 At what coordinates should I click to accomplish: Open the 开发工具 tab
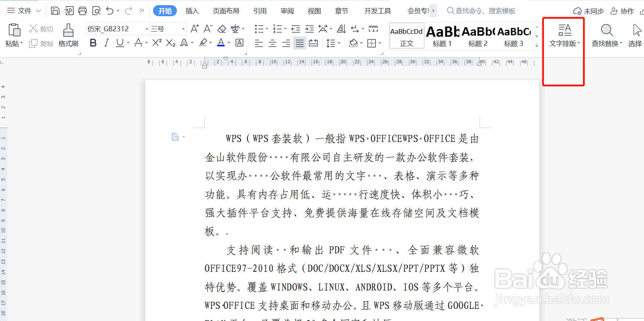[x=377, y=11]
